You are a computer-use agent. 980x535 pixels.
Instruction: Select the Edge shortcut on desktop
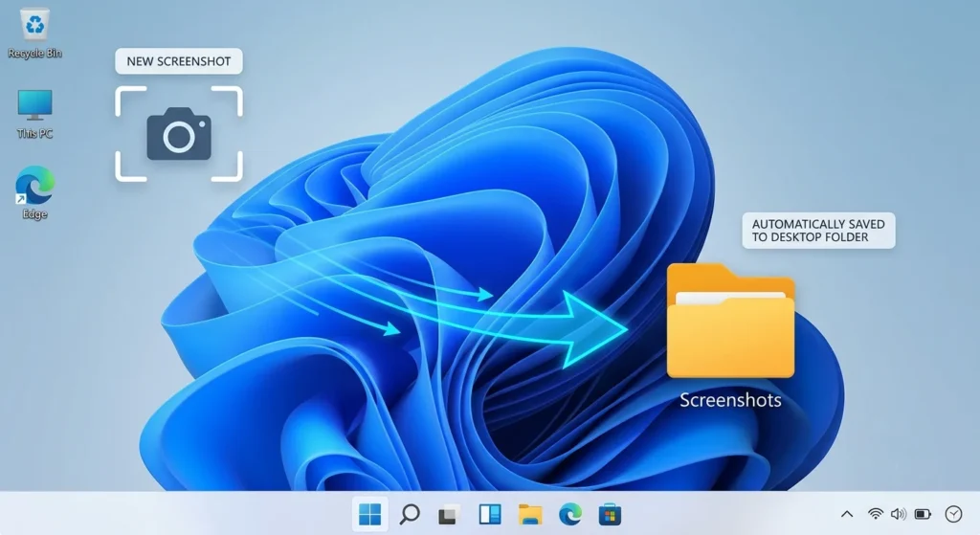[x=35, y=192]
